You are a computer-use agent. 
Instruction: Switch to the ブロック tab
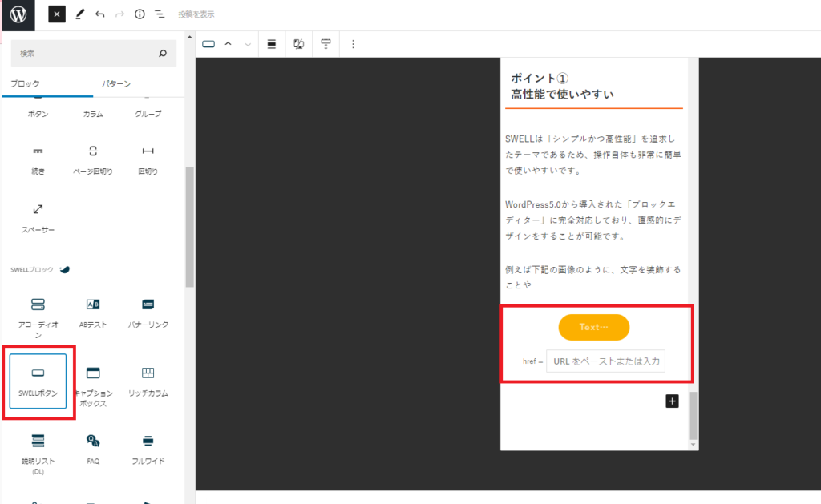pyautogui.click(x=25, y=84)
